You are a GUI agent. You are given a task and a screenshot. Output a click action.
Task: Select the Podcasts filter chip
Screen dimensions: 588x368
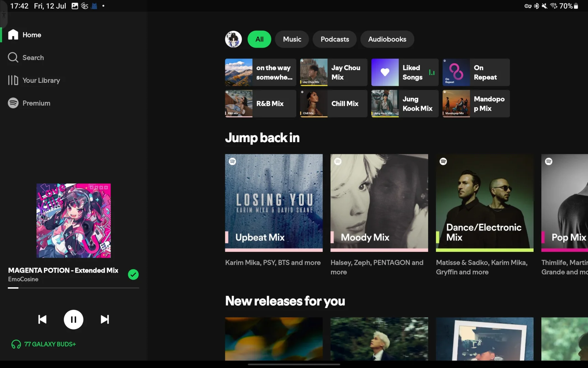(x=335, y=39)
